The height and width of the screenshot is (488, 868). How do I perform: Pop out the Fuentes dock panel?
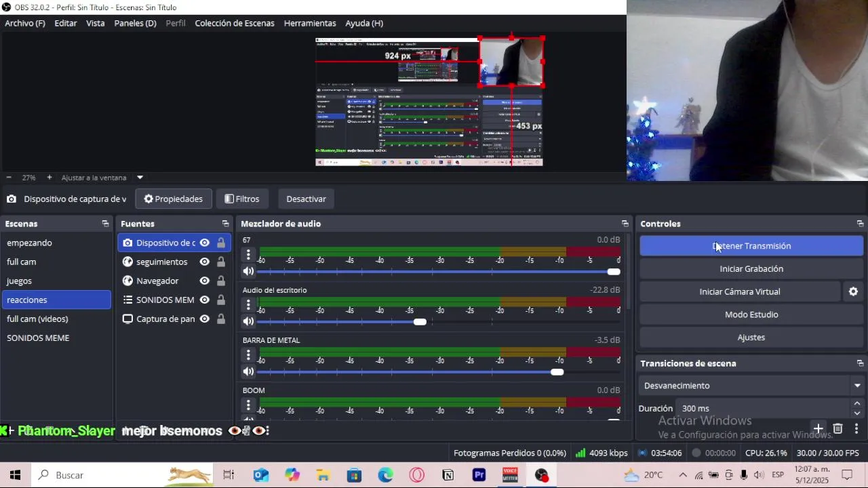pos(225,224)
